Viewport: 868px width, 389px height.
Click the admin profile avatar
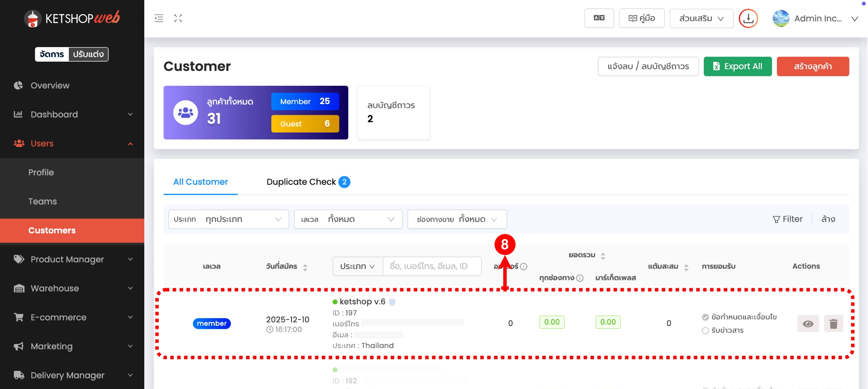tap(781, 18)
